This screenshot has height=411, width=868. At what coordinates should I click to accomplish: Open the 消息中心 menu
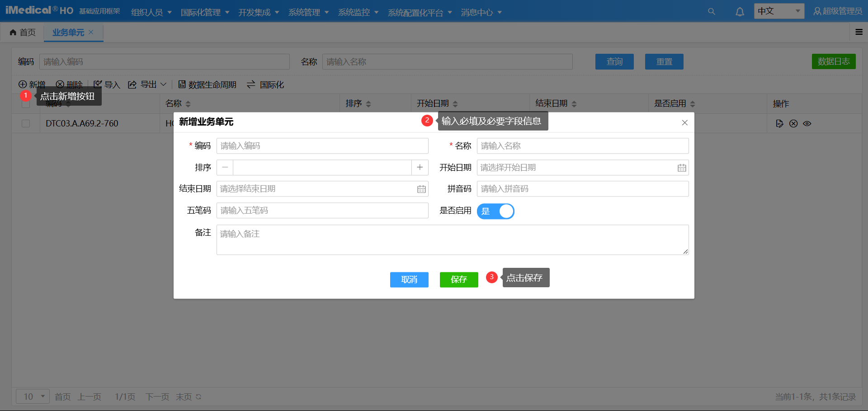(481, 12)
